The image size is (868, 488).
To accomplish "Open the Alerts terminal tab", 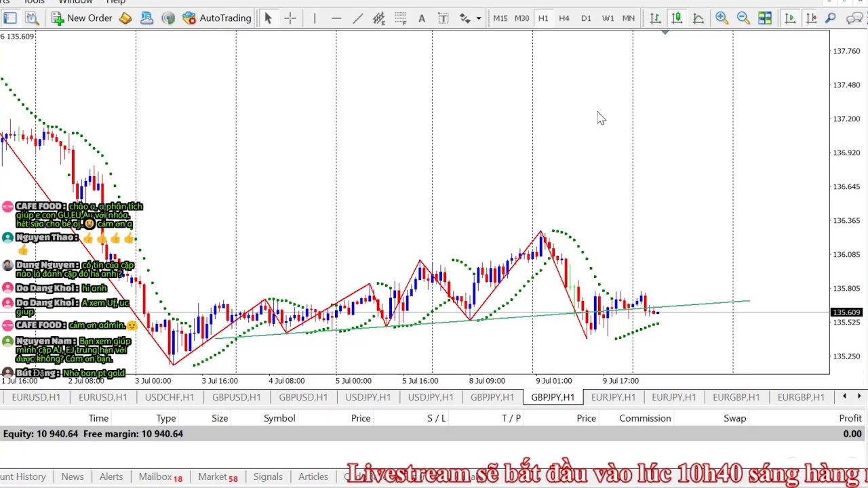I will tap(111, 477).
